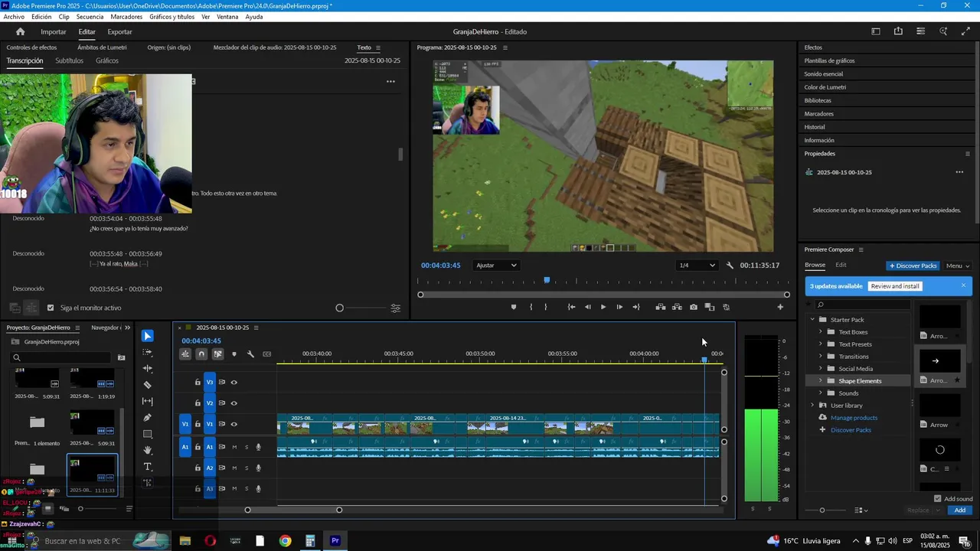Click the blue Add button
The width and height of the screenshot is (980, 551).
click(959, 510)
